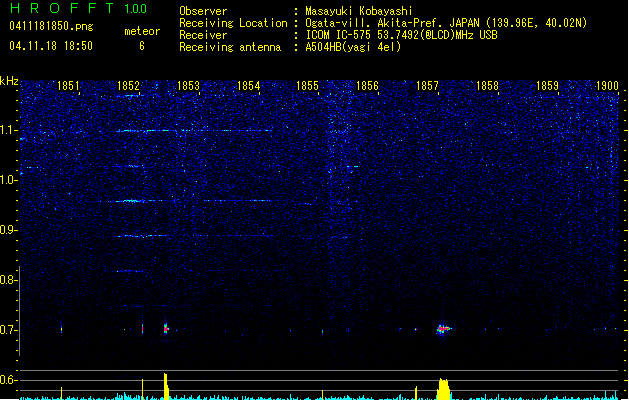This screenshot has width=629, height=400.
Task: Click the 1856 time axis label
Action: (367, 85)
